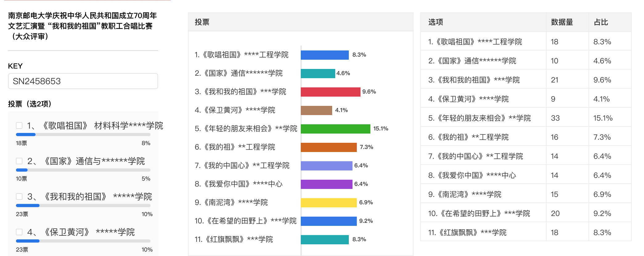This screenshot has height=256, width=644.
Task: Click table row 7.《我的中国心》
Action: (526, 156)
